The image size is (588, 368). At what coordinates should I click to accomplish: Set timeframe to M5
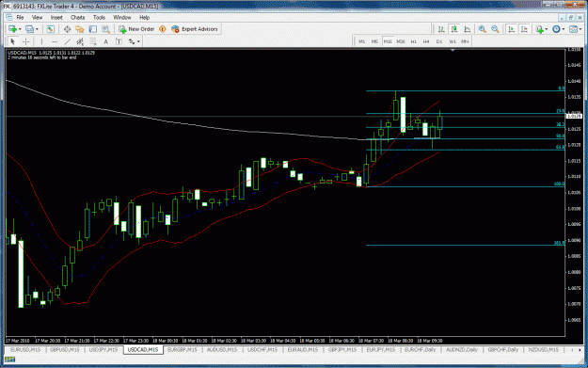click(x=374, y=41)
